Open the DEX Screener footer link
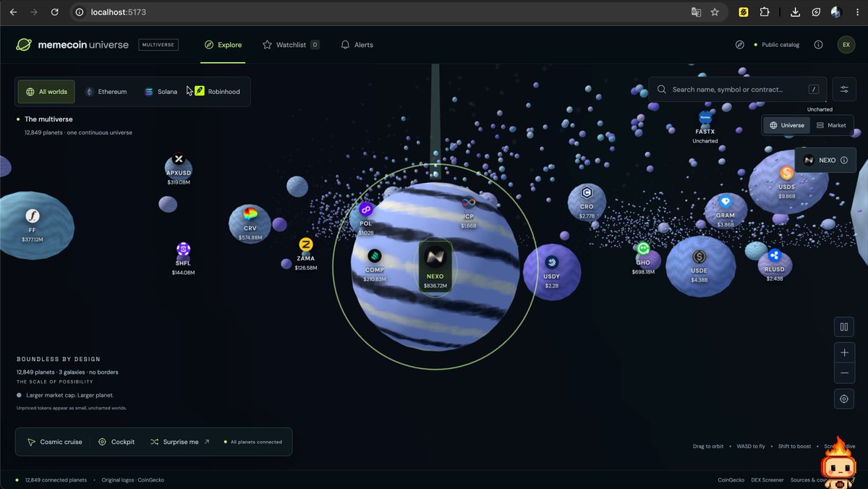 (767, 480)
